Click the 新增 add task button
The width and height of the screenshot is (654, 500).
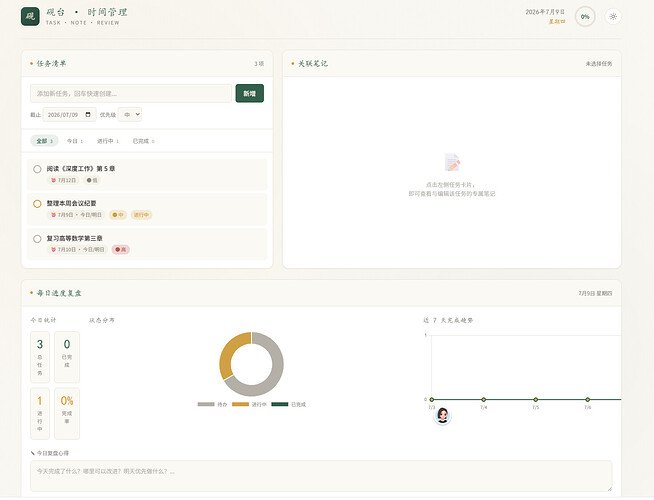249,93
